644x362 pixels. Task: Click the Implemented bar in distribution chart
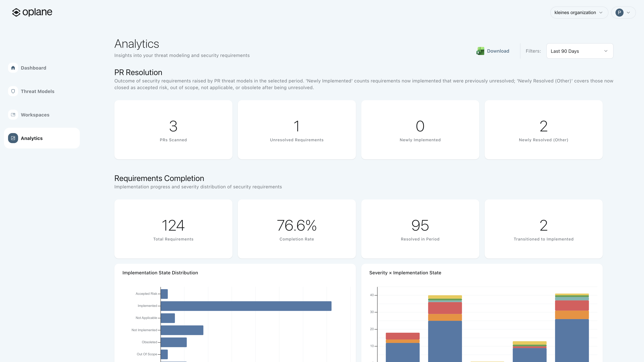[246, 306]
